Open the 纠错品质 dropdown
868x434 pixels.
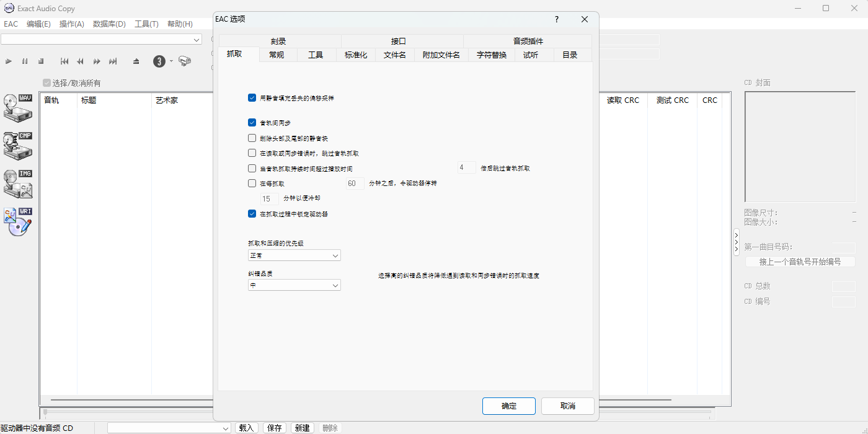294,285
